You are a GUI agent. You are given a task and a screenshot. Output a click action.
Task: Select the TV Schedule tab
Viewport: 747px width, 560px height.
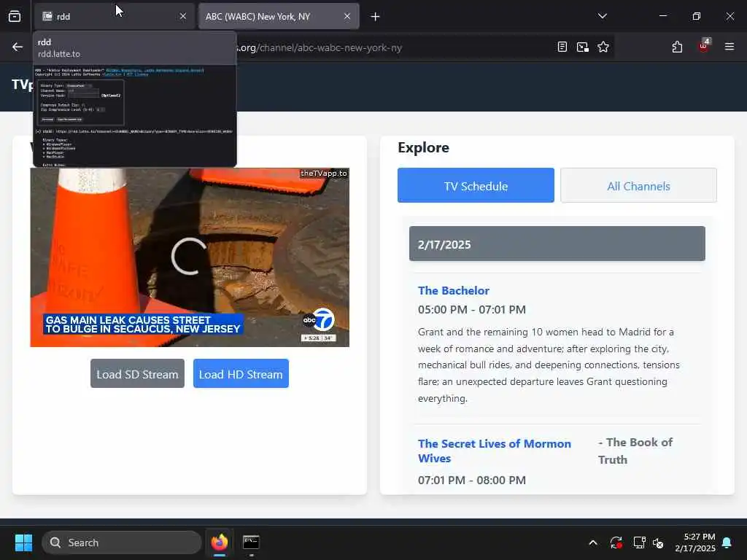click(476, 186)
